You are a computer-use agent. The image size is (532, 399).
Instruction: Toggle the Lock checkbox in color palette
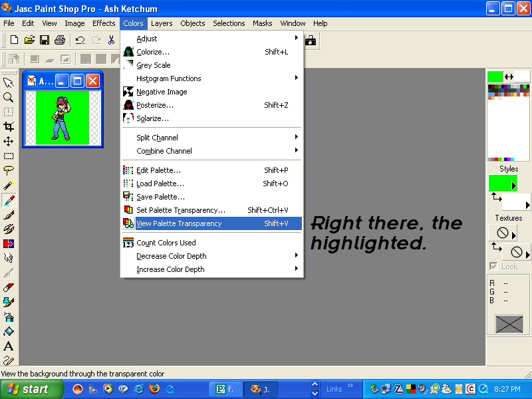(493, 267)
